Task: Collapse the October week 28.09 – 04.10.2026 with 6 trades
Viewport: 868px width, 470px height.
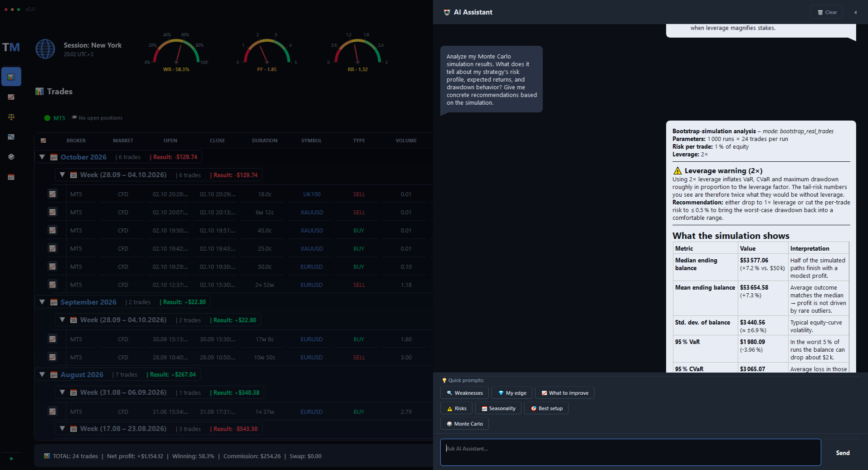Action: tap(63, 175)
